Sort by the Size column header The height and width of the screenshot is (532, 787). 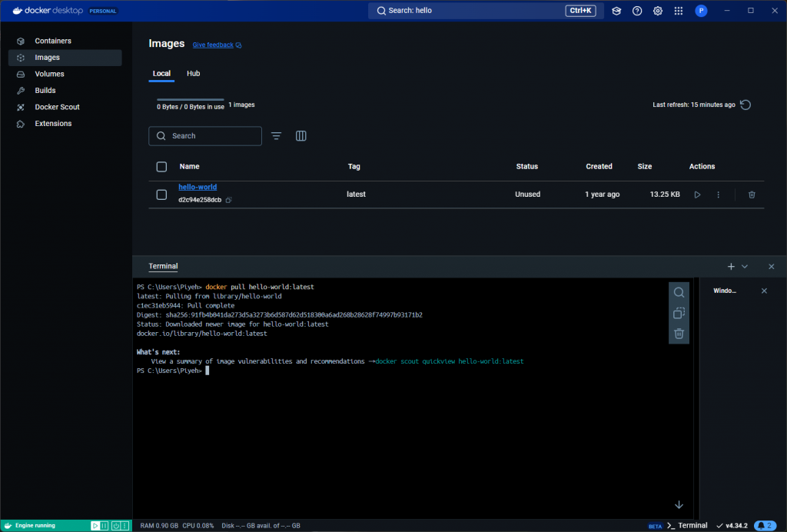pos(645,167)
